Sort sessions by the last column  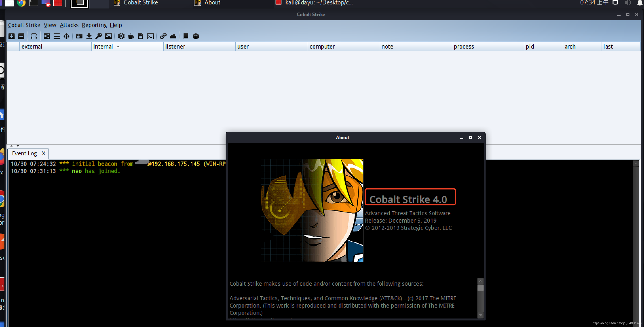point(621,47)
